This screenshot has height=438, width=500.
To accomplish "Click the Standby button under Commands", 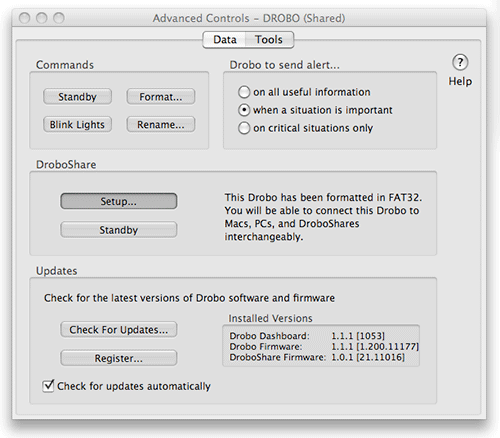I will pos(77,97).
